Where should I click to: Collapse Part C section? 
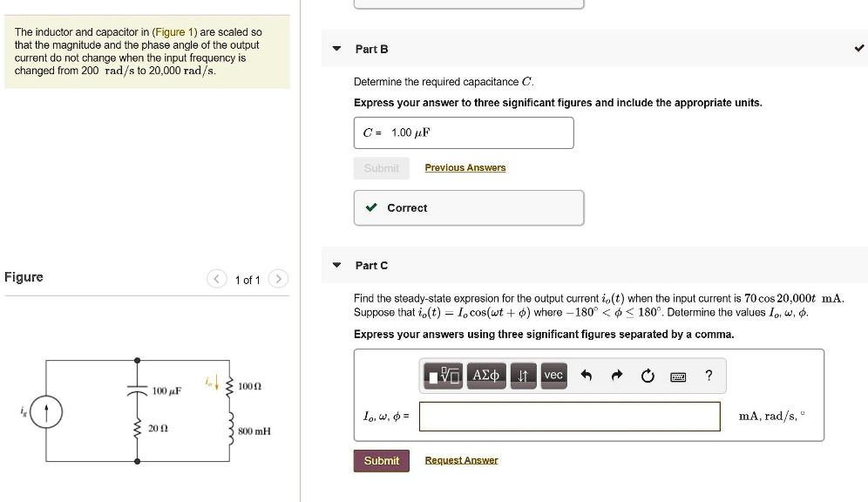pos(336,265)
